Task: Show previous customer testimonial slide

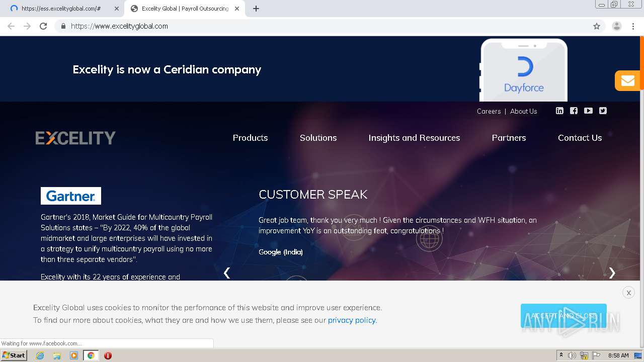Action: coord(227,273)
